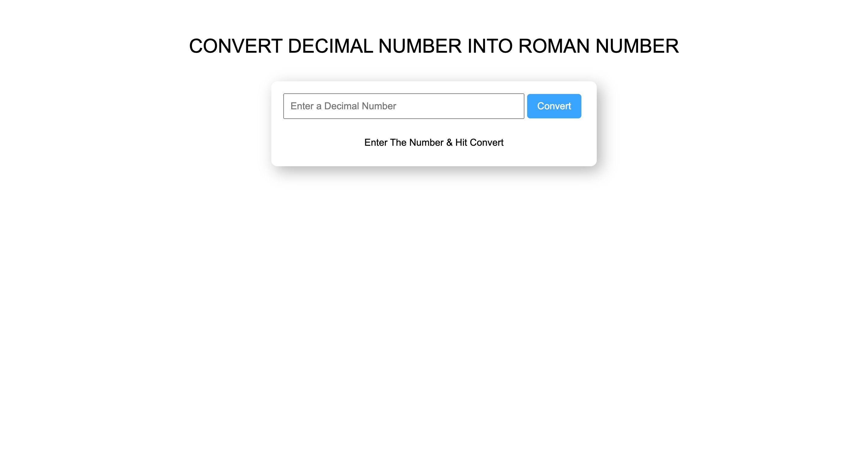Hit Convert to show the Roman numeral
868x468 pixels.
click(x=554, y=106)
